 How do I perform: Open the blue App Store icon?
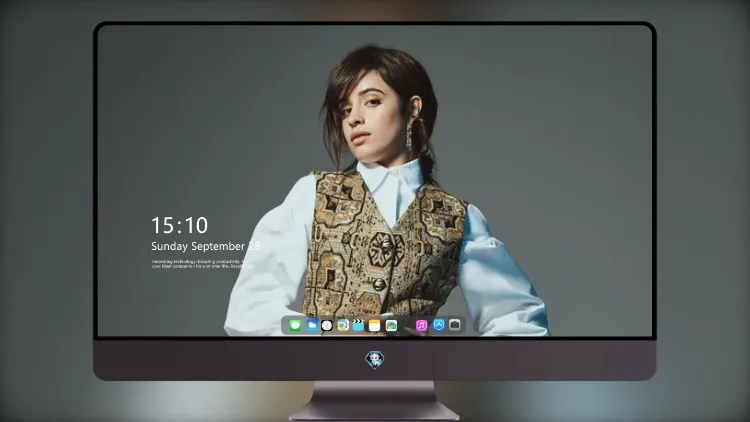click(439, 325)
